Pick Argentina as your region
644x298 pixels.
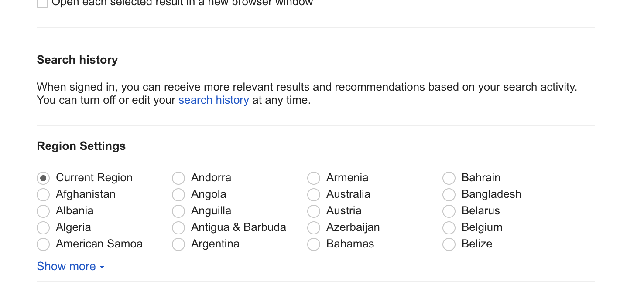pyautogui.click(x=178, y=244)
